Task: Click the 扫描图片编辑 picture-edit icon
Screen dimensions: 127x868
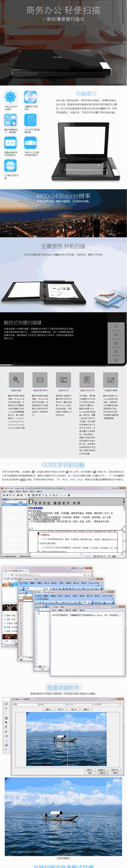Action: pos(110,380)
